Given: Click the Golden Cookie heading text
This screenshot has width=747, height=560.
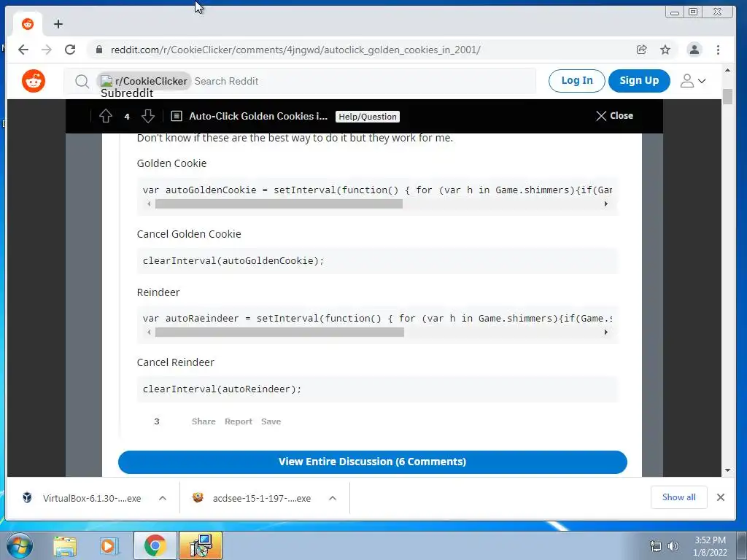Looking at the screenshot, I should click(171, 163).
